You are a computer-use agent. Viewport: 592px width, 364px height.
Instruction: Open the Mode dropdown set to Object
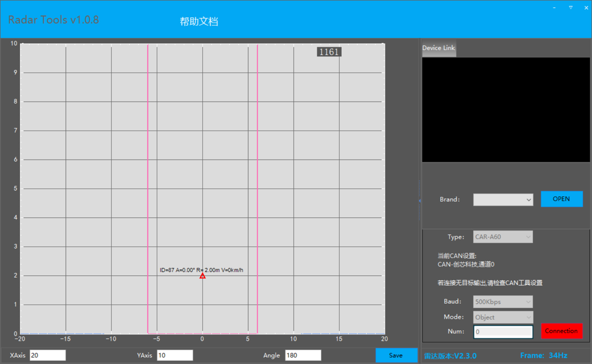pos(503,317)
